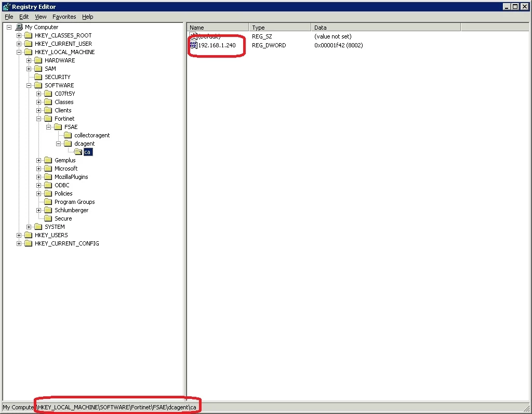Expand HKEY_CURRENT_USER key
The image size is (532, 414).
19,44
